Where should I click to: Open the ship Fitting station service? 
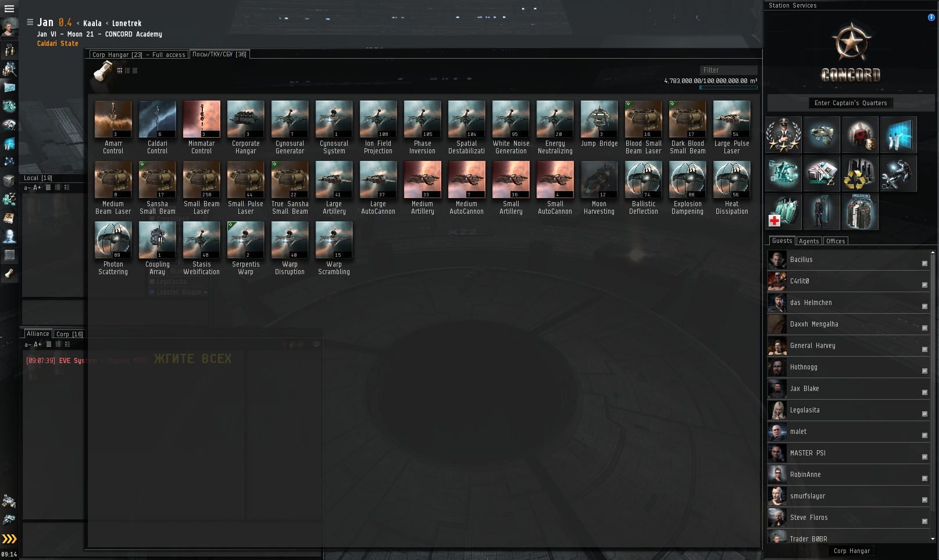tap(822, 135)
